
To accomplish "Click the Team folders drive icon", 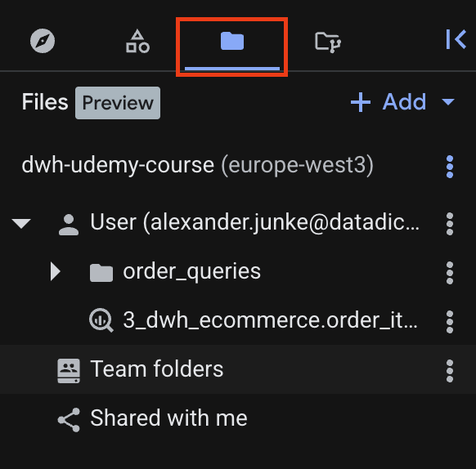I will click(69, 371).
